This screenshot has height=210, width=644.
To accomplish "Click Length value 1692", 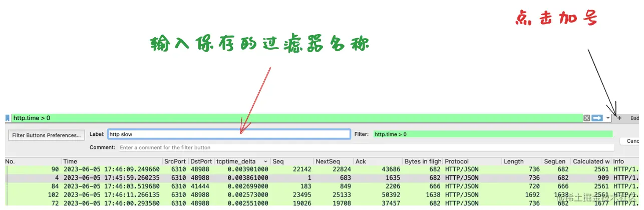I will pos(531,194).
